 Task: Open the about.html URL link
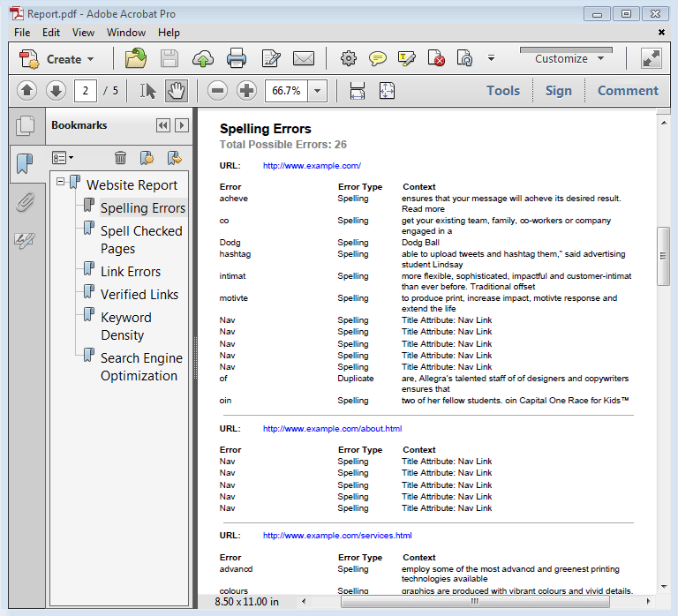click(x=332, y=428)
